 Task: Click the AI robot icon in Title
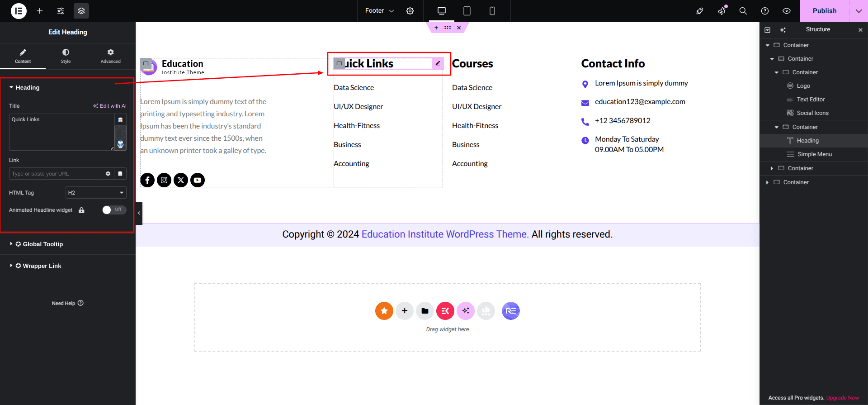click(x=120, y=144)
